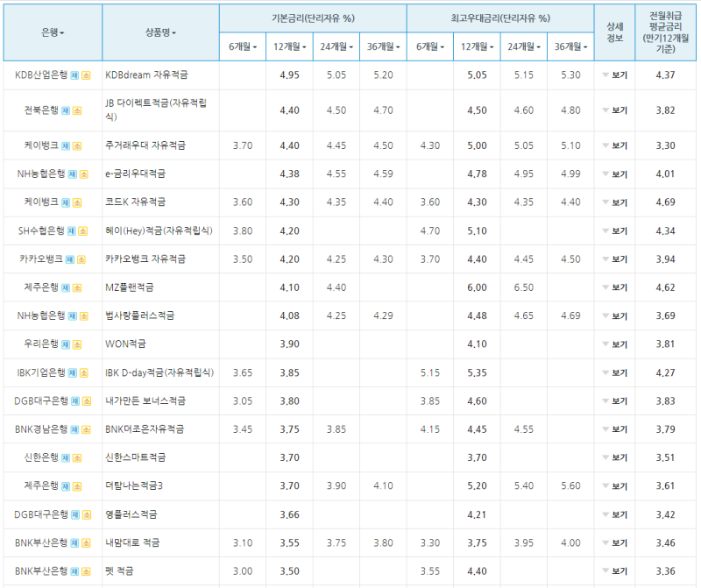701x588 pixels.
Task: Click the orange 소 badge in the e-금리우대적금 row
Action: tap(84, 174)
